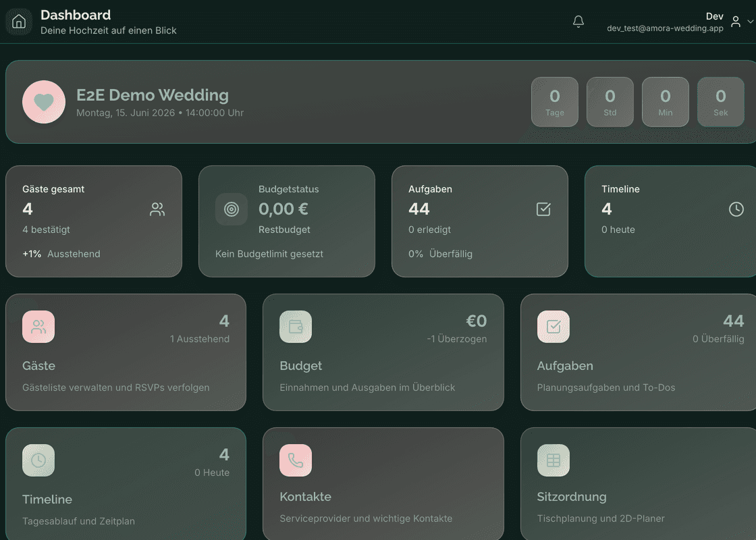Click the 'Restbudget' label
Image resolution: width=756 pixels, height=540 pixels.
[x=284, y=230]
